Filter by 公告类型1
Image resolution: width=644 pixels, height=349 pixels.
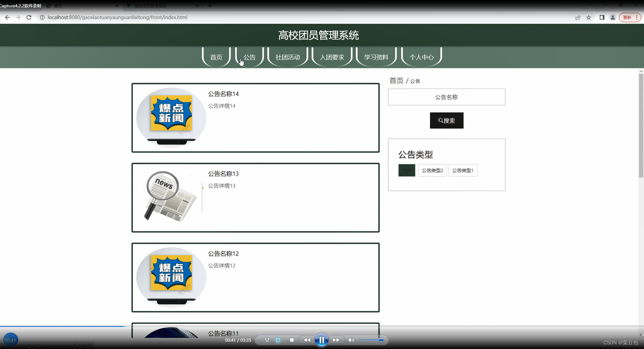tap(463, 170)
